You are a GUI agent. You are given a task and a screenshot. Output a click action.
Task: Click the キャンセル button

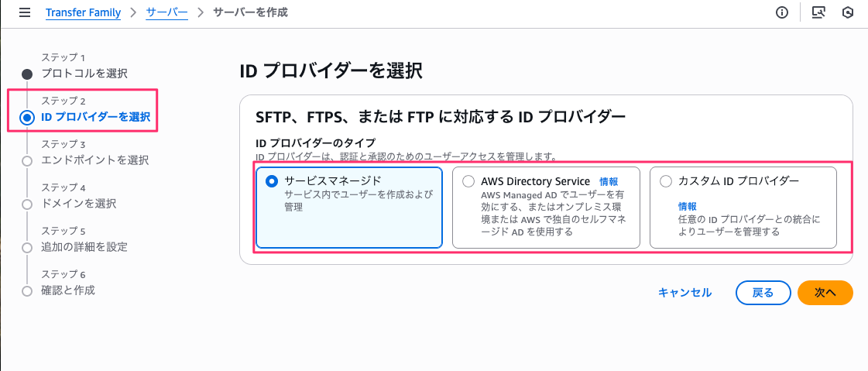[684, 292]
